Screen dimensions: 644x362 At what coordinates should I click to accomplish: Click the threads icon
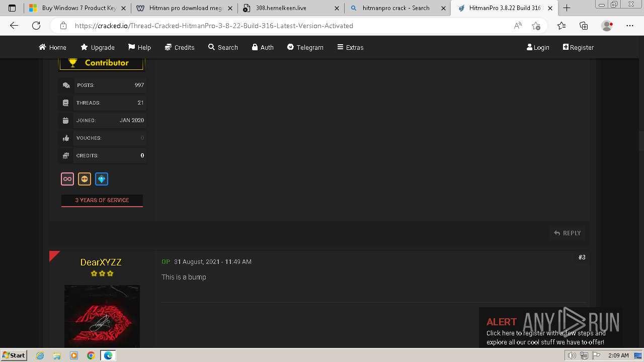pos(66,103)
